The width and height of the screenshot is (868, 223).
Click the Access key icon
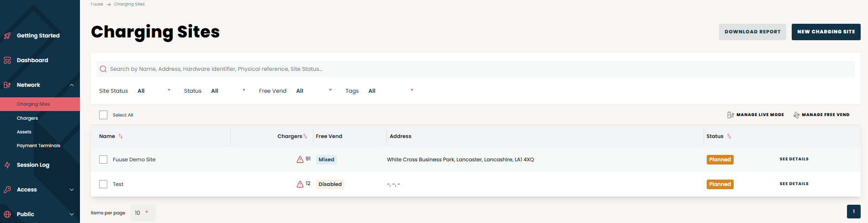pos(7,190)
